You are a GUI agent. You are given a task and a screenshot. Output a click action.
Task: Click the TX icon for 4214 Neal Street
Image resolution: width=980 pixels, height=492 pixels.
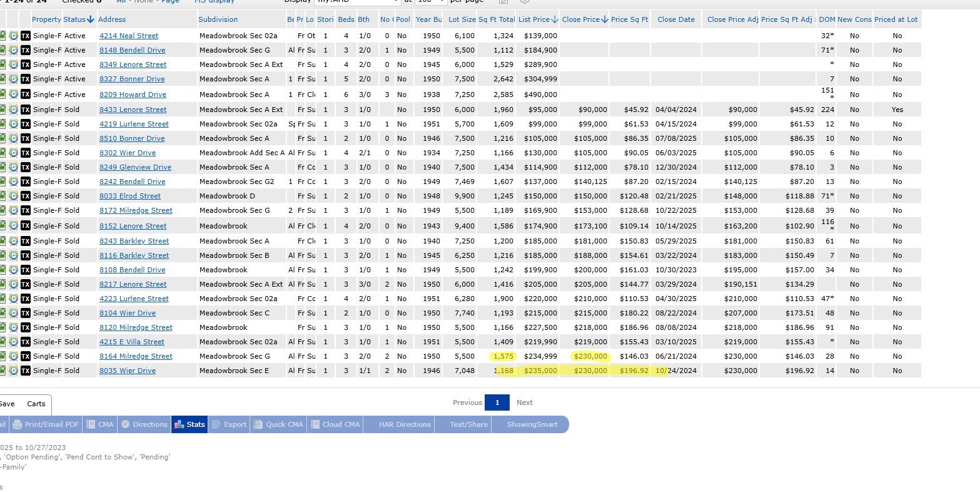pyautogui.click(x=25, y=36)
